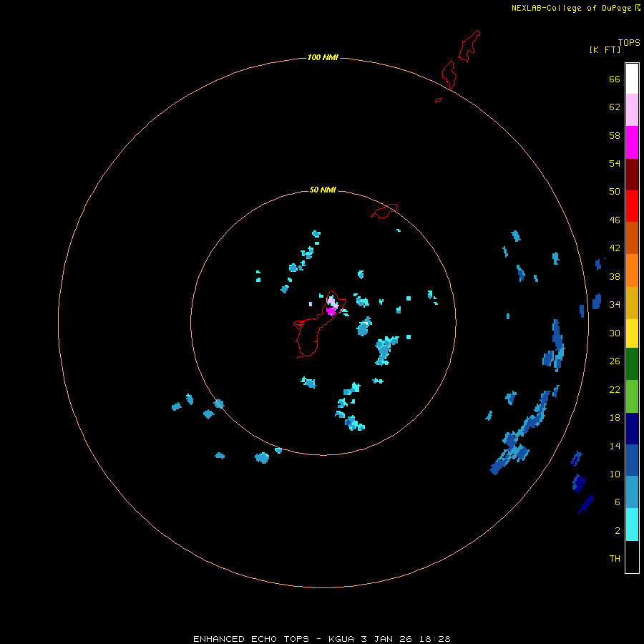This screenshot has height=644, width=644.
Task: Select the dark red legend swatch
Action: 632,174
